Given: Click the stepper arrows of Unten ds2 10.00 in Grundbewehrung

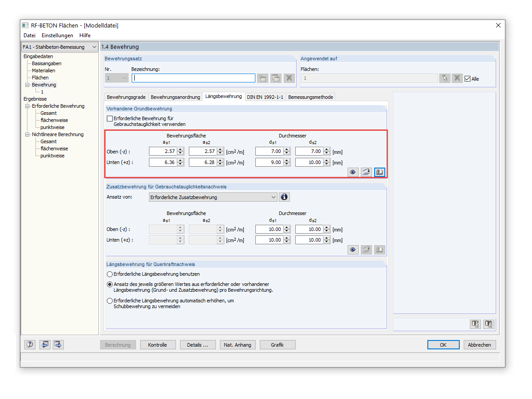Looking at the screenshot, I should click(327, 162).
